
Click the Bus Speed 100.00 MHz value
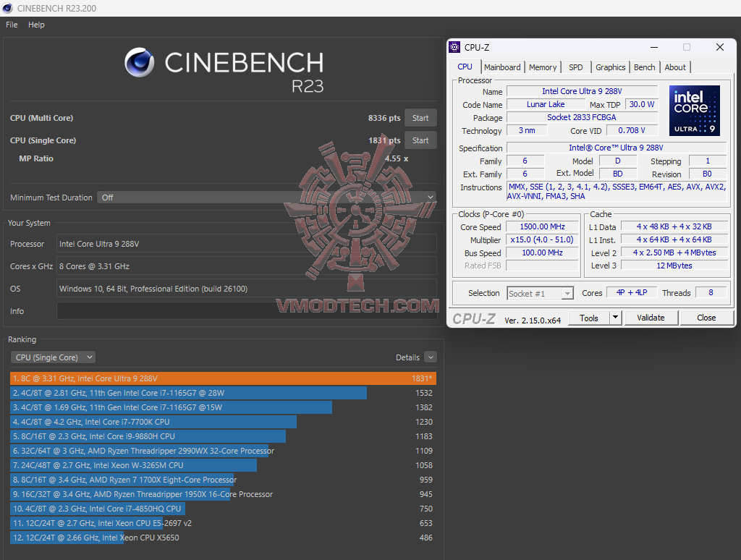[542, 253]
